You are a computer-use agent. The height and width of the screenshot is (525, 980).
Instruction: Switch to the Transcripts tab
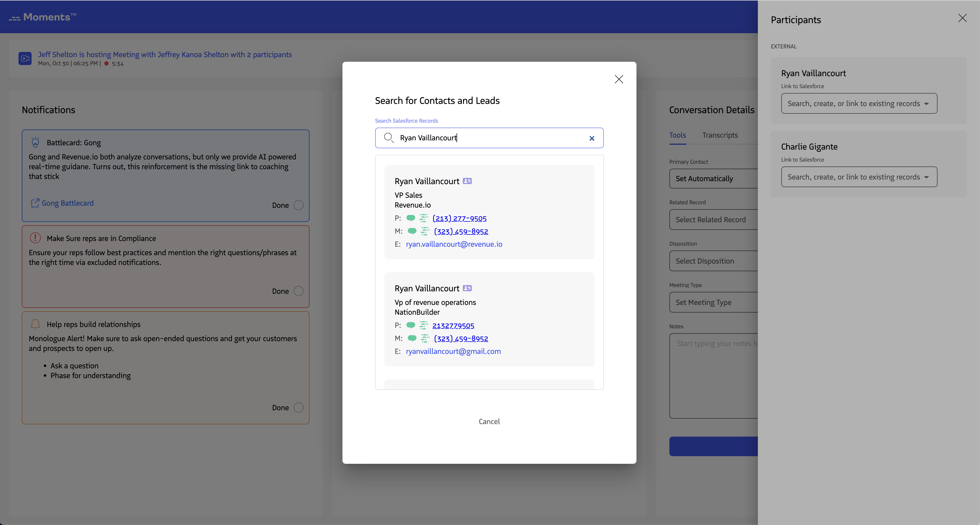tap(720, 135)
